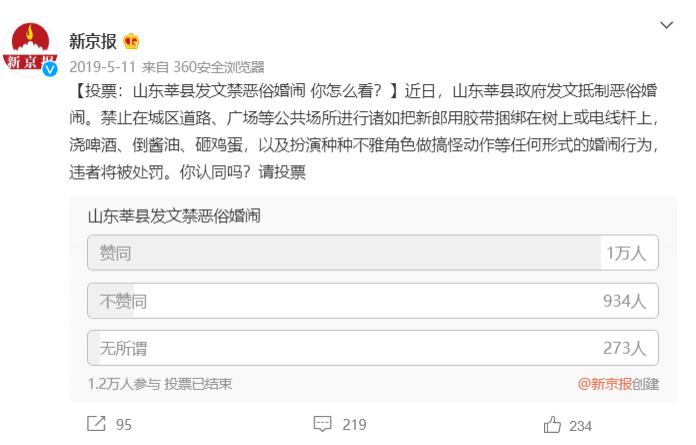Click the poll title 山东莘县发文禁恶俗婚闹
Viewport: 696px width, 445px height.
click(x=174, y=217)
